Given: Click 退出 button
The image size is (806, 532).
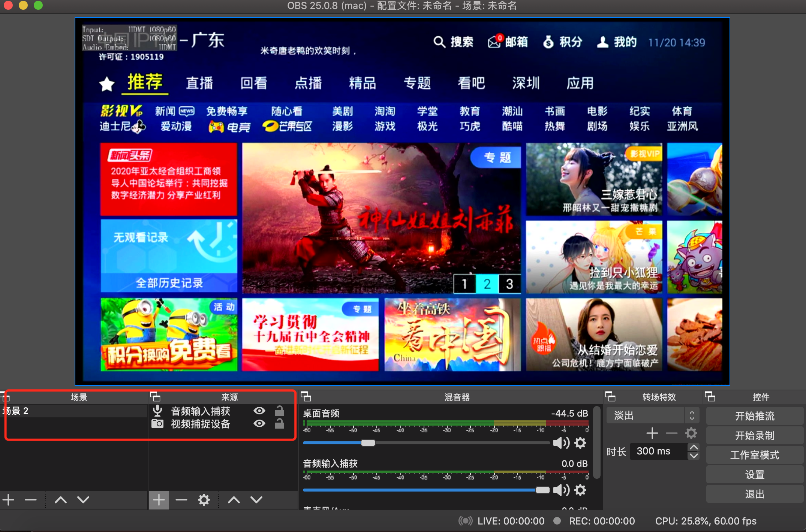Looking at the screenshot, I should coord(755,494).
